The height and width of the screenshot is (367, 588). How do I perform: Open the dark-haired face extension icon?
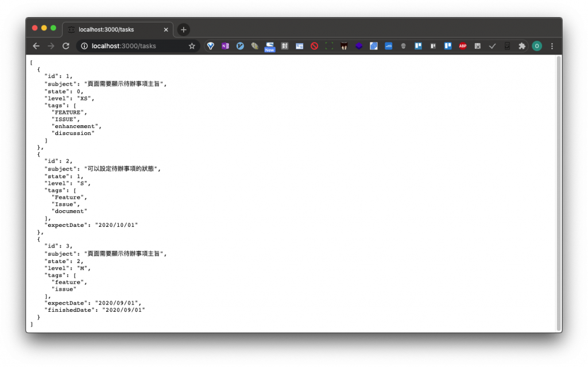[x=344, y=46]
